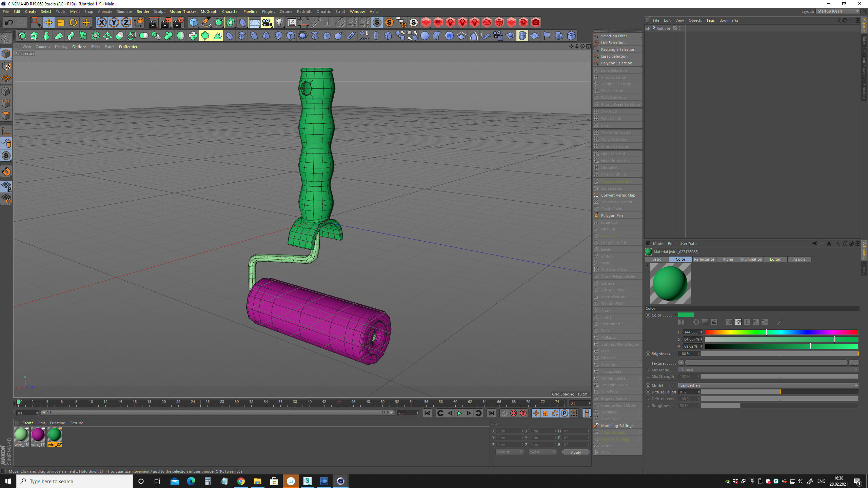Toggle the Y axis lock

[113, 22]
